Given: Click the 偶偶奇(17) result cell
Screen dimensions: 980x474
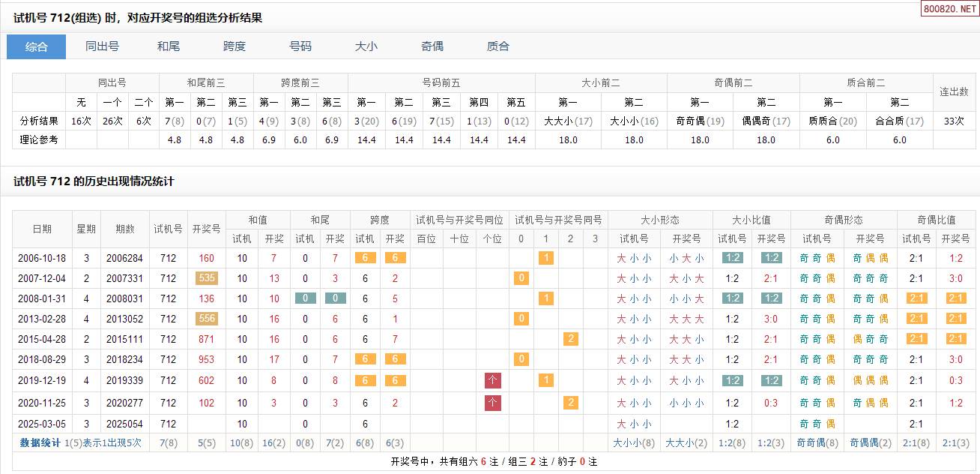Looking at the screenshot, I should pyautogui.click(x=766, y=121).
